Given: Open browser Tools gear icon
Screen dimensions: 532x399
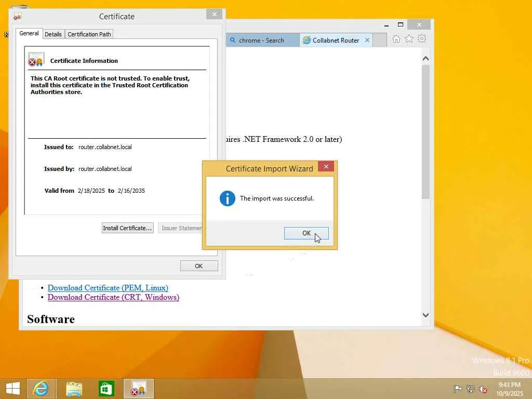Looking at the screenshot, I should [x=422, y=38].
